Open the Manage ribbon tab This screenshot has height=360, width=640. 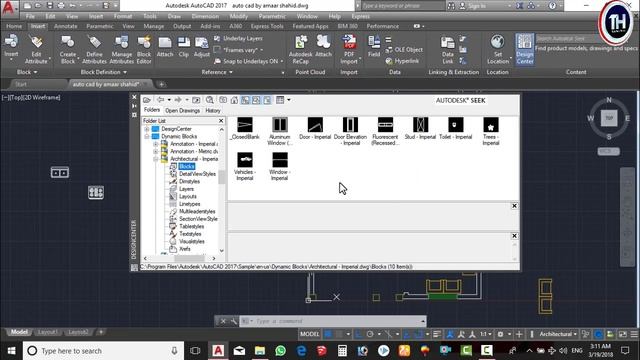tap(154, 26)
